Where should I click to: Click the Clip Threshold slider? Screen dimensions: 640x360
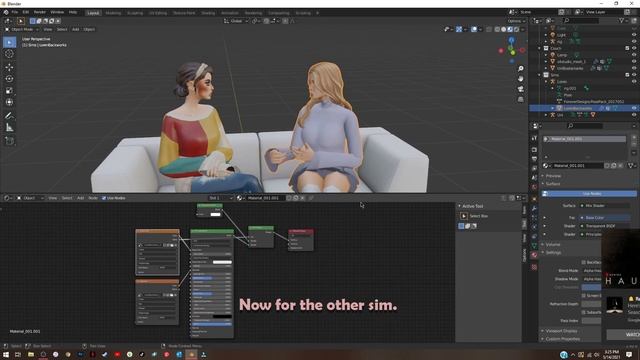[591, 287]
